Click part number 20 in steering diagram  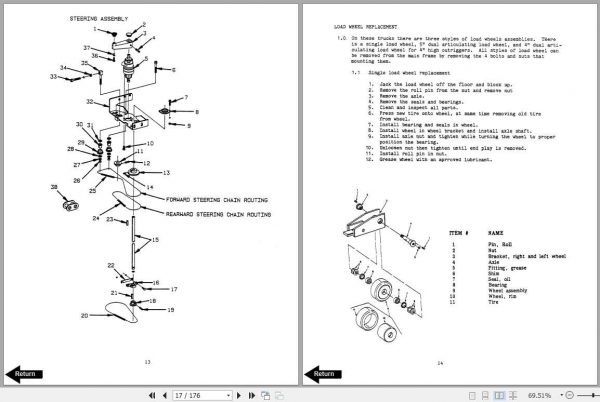pos(85,316)
